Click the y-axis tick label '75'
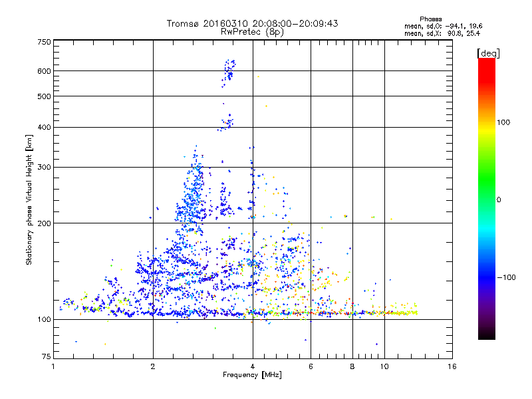Screen dimensions: 532x399 47,356
